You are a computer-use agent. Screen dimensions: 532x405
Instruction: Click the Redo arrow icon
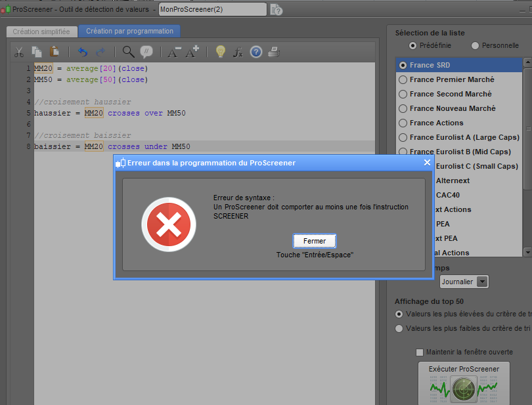pyautogui.click(x=100, y=52)
